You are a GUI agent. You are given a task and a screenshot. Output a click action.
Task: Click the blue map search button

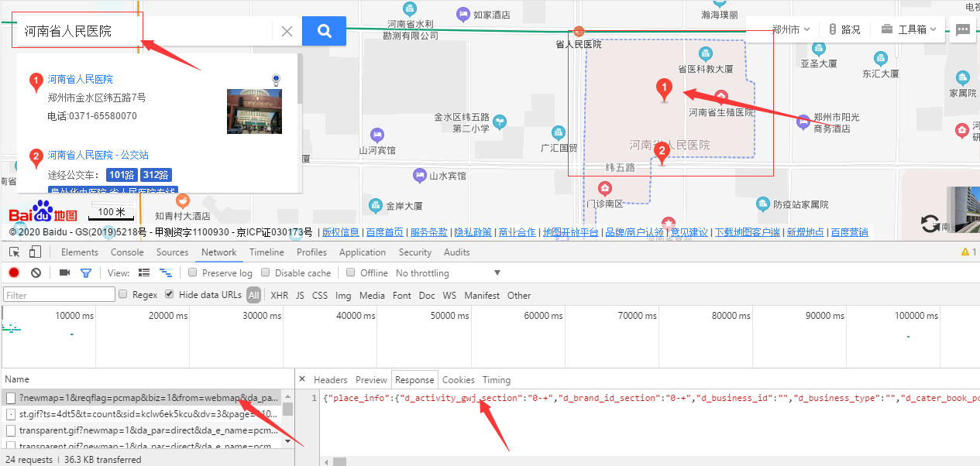pos(324,31)
